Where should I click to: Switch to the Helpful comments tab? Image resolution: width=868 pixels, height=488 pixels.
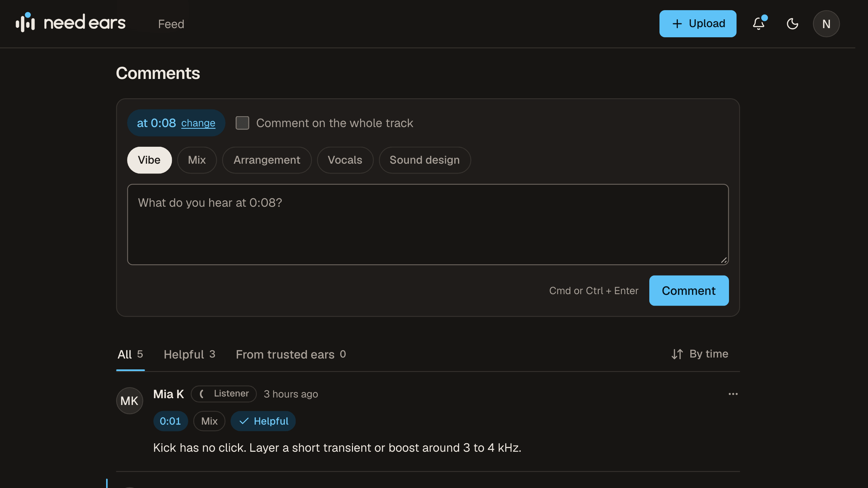(x=190, y=354)
